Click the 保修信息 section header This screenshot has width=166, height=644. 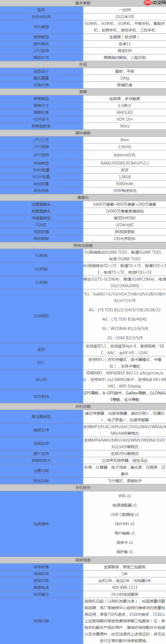point(83,560)
